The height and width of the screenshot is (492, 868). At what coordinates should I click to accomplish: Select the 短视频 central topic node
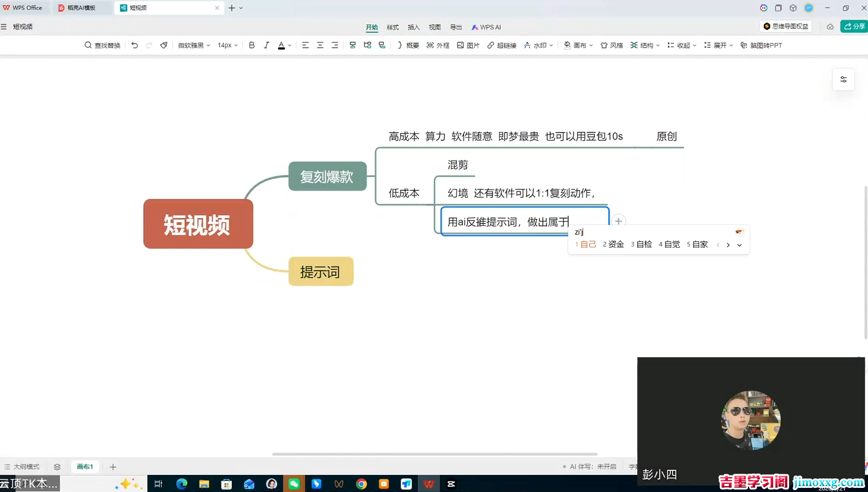(x=198, y=224)
